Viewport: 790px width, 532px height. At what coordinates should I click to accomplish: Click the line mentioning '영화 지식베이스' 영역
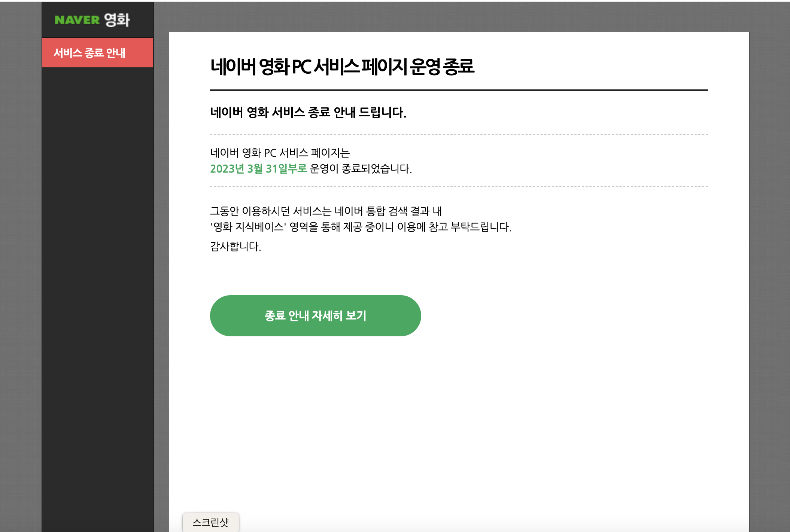click(x=361, y=227)
